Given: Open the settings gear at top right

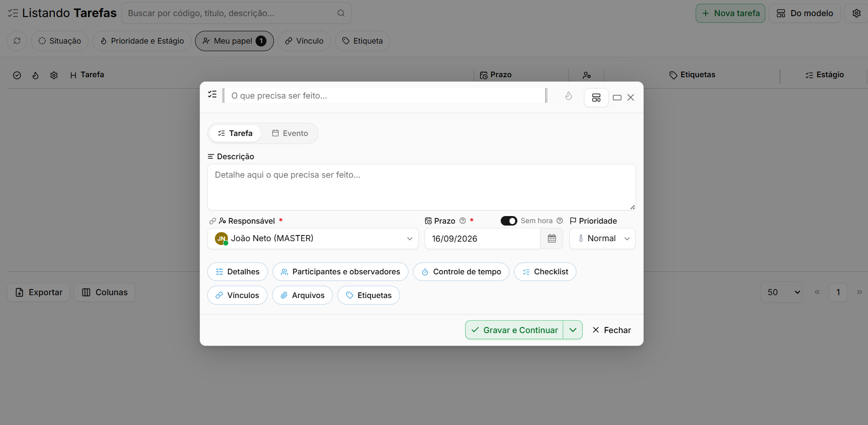Looking at the screenshot, I should tap(857, 13).
